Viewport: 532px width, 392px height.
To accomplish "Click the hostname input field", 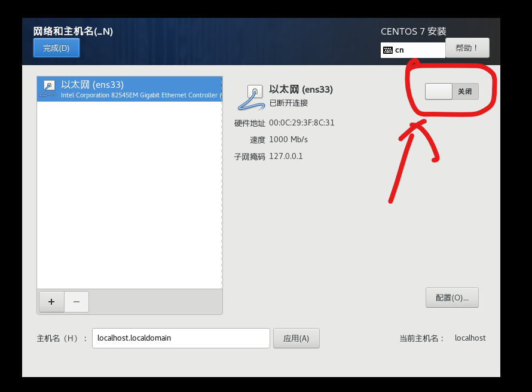I will pyautogui.click(x=181, y=338).
